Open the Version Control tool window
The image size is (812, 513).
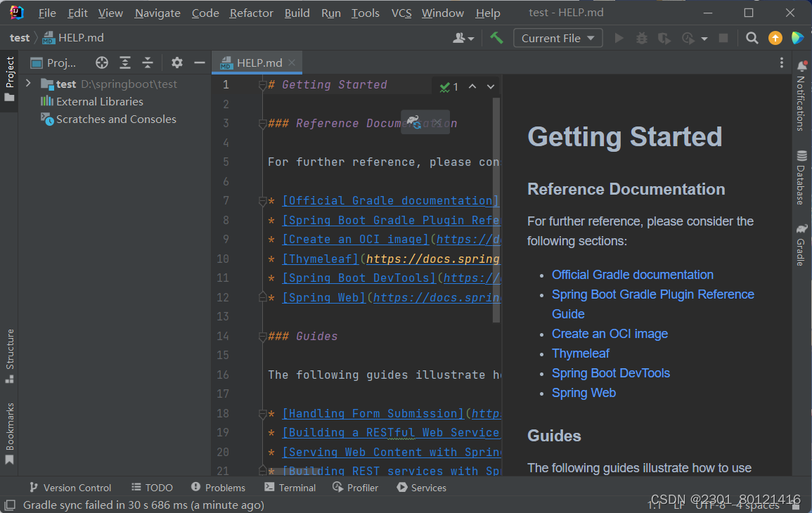70,487
